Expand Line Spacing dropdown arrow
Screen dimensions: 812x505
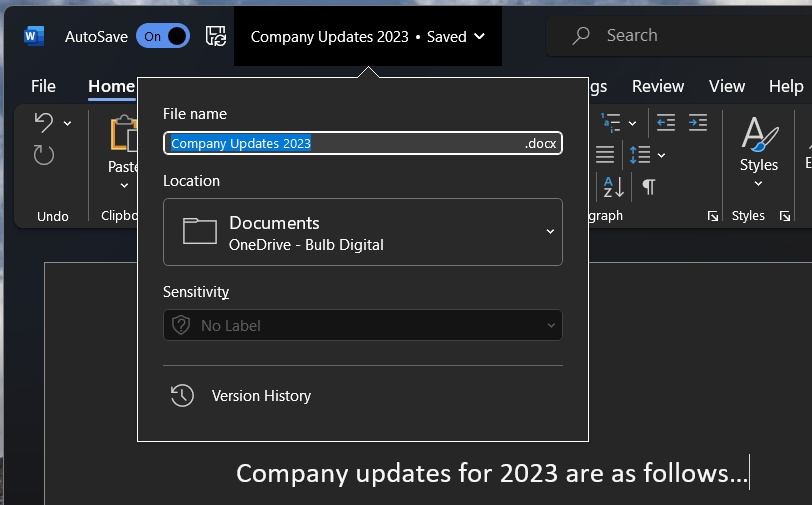point(661,155)
